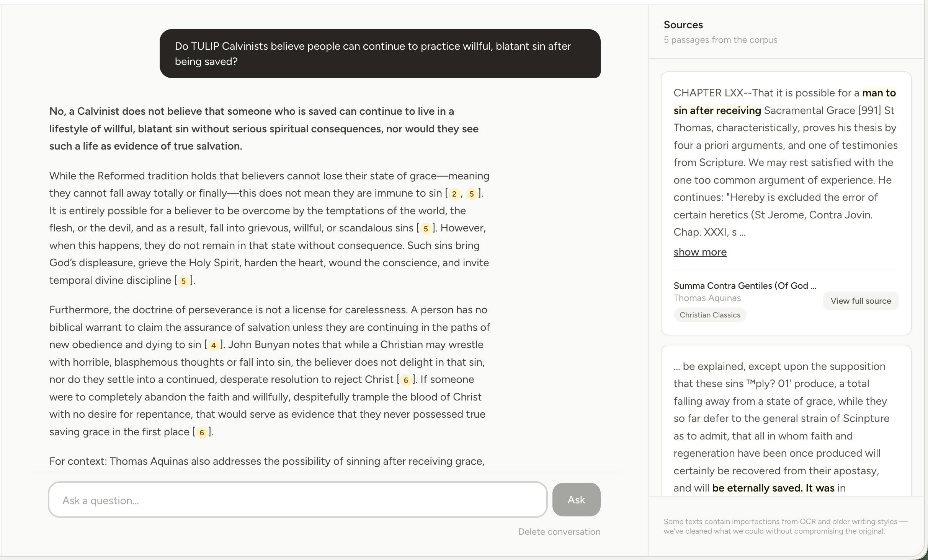Focus the 'Ask a question...' input field
Screen dimensions: 928x560
pyautogui.click(x=298, y=500)
